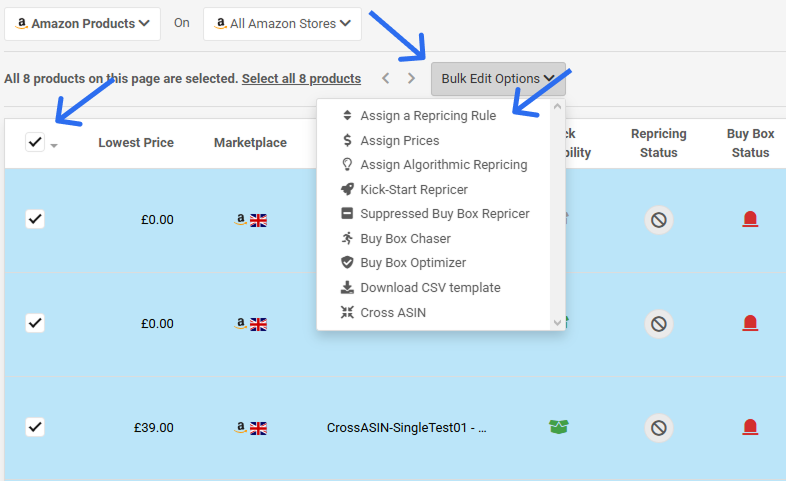Uncheck the first £0.00 product row checkbox
This screenshot has width=786, height=481.
pyautogui.click(x=35, y=219)
